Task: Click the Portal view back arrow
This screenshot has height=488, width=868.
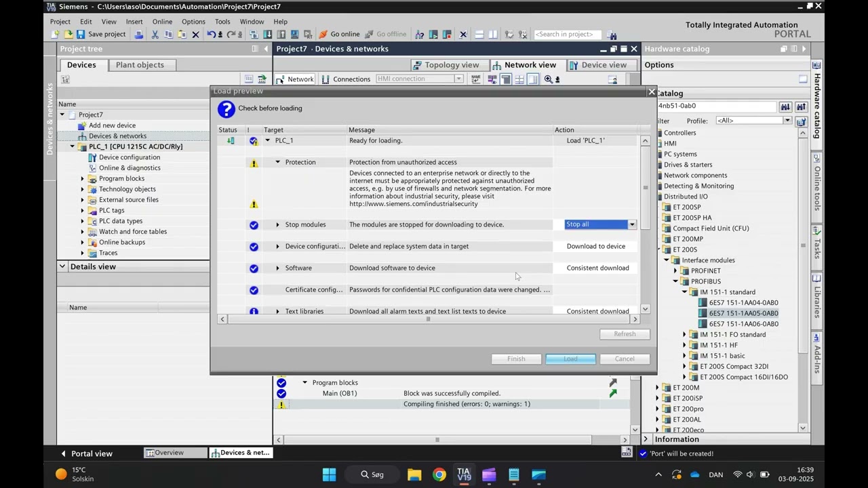Action: 64,453
